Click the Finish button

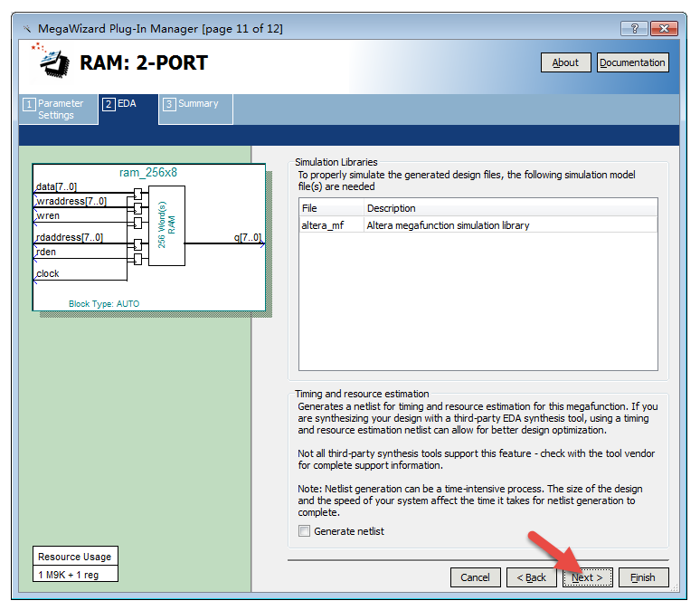coord(643,577)
